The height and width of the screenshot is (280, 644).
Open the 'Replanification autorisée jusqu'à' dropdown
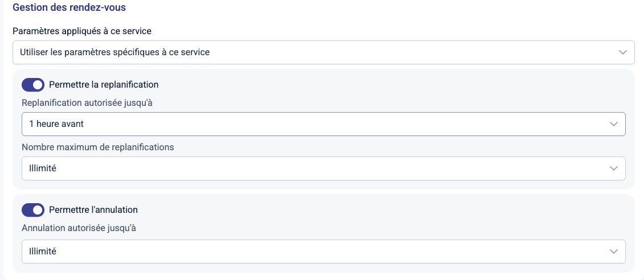[324, 124]
